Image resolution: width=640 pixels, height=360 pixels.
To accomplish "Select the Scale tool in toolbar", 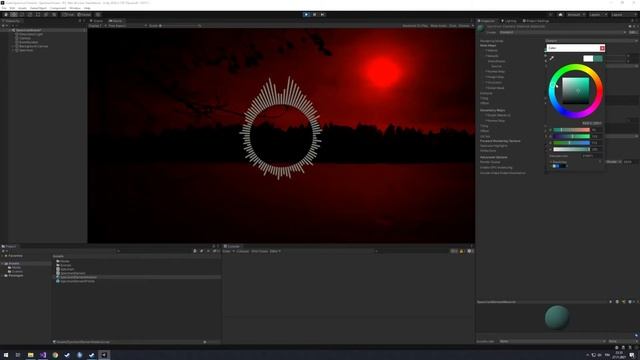I will (30, 15).
